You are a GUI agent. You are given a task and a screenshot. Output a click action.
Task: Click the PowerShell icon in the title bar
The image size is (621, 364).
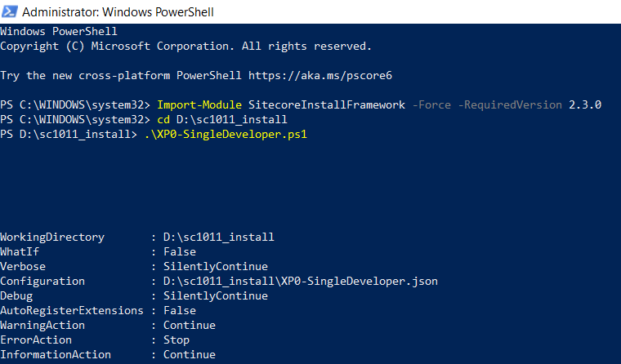click(x=10, y=13)
